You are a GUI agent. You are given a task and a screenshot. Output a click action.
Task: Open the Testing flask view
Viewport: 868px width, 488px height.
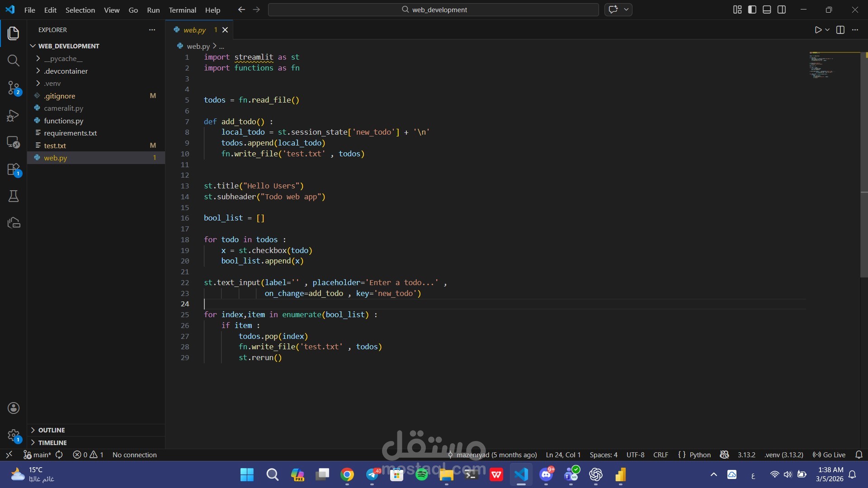(x=14, y=196)
